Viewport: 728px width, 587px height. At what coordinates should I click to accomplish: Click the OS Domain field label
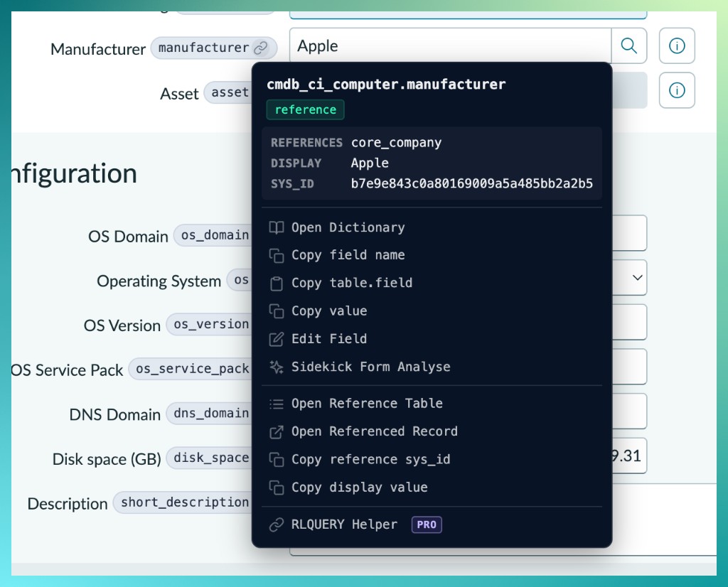[x=128, y=236]
